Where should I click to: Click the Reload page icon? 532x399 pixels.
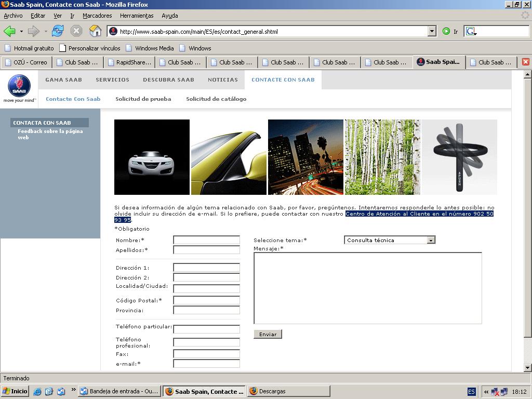click(58, 31)
